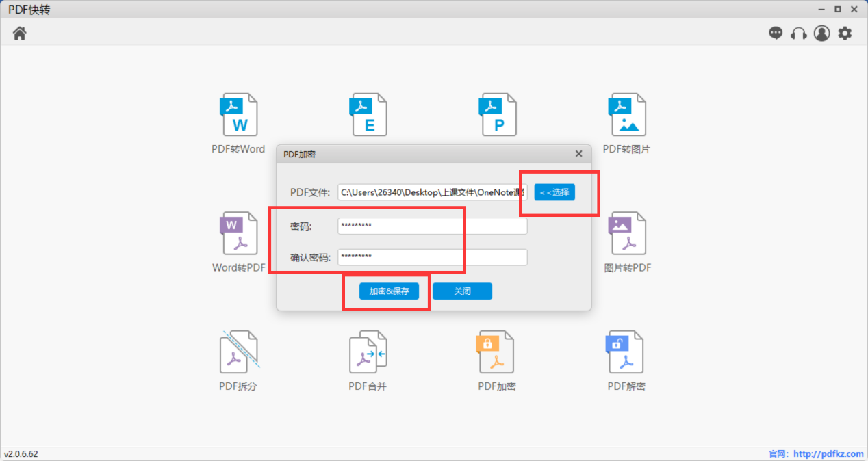This screenshot has height=461, width=868.
Task: Open the official site link pdfkz.com
Action: pos(828,454)
